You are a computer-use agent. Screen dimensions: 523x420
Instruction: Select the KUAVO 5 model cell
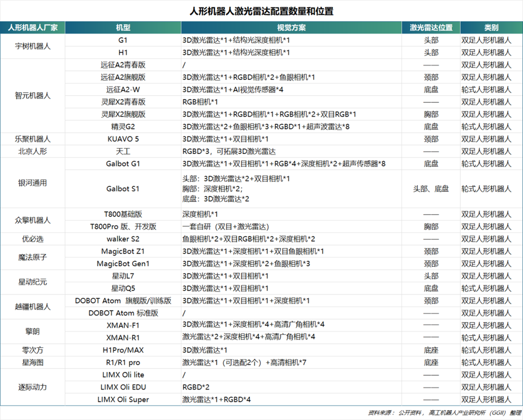tap(123, 139)
